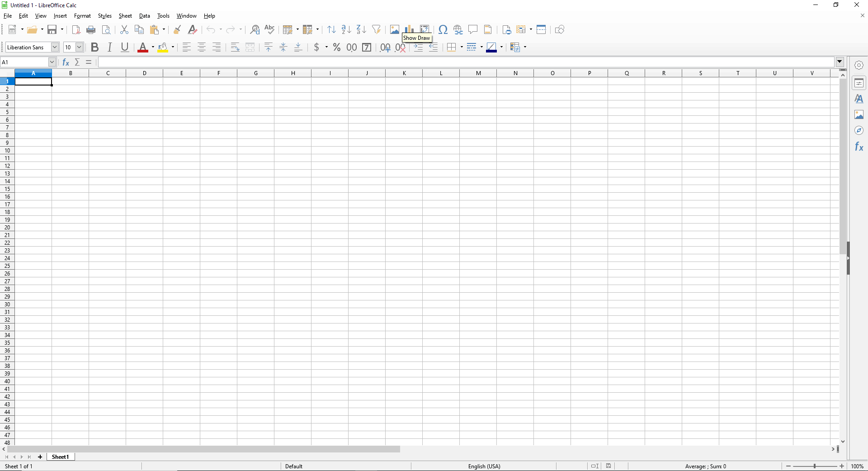Screen dimensions: 868x471
Task: Open the font size dropdown list
Action: [79, 47]
